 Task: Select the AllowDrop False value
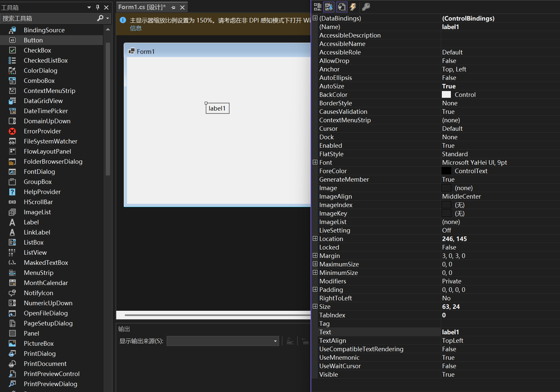pos(449,61)
